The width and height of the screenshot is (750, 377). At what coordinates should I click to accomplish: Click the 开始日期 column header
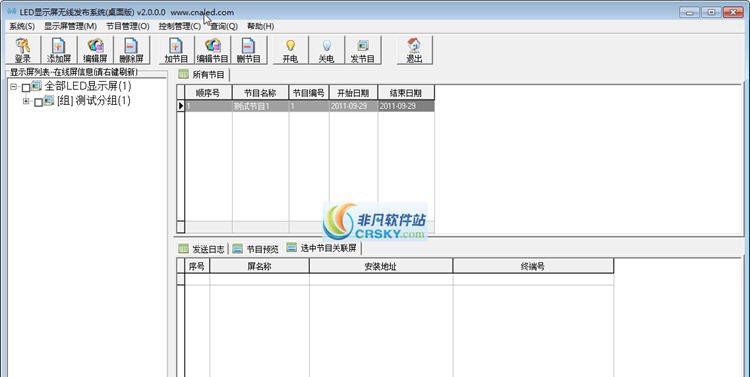coord(353,93)
